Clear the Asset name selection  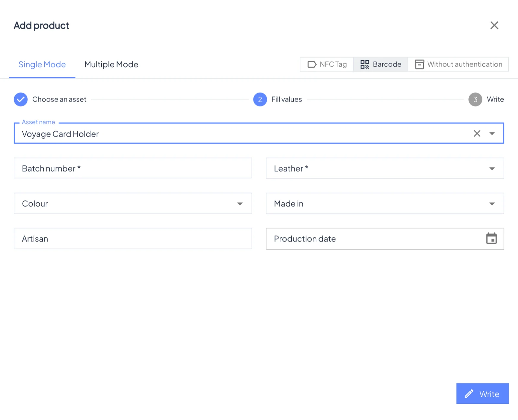pos(477,133)
